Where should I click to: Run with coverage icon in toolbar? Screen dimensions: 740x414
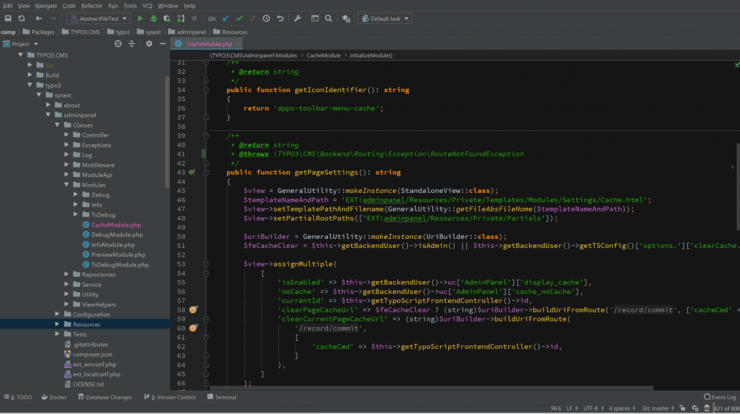click(167, 18)
